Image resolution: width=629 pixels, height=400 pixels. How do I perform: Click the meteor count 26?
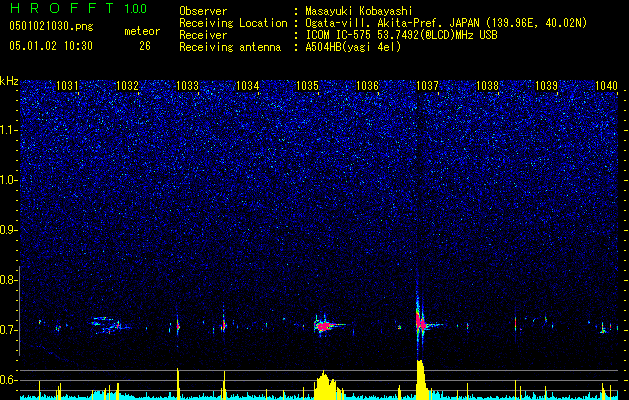click(x=145, y=46)
